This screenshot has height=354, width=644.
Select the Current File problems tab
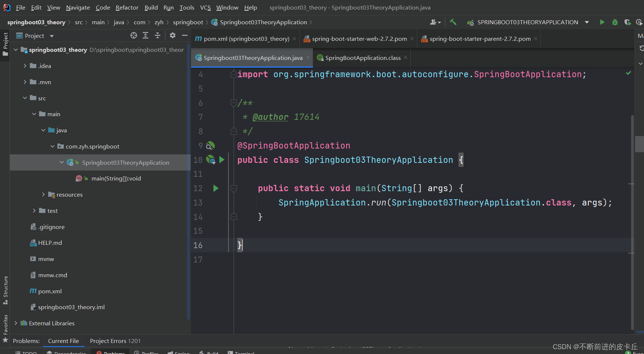tap(63, 341)
